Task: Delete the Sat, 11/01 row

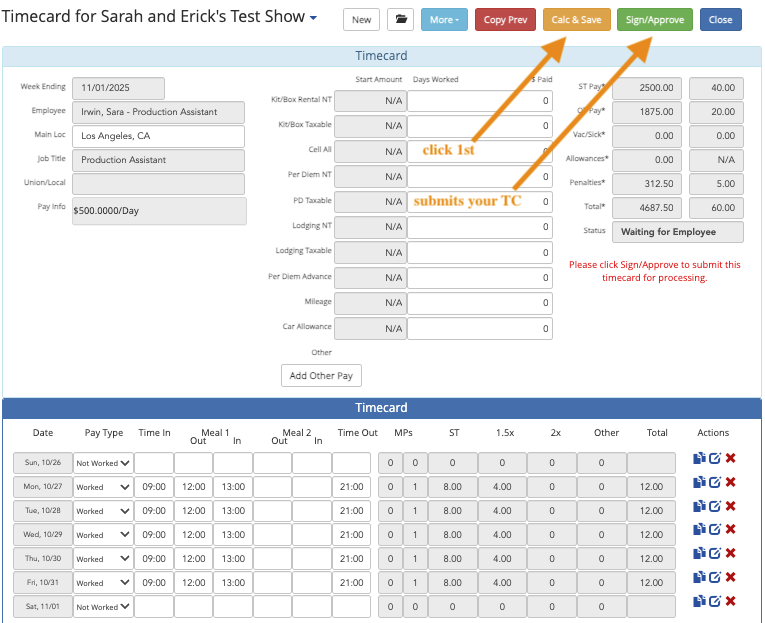Action: pos(730,601)
